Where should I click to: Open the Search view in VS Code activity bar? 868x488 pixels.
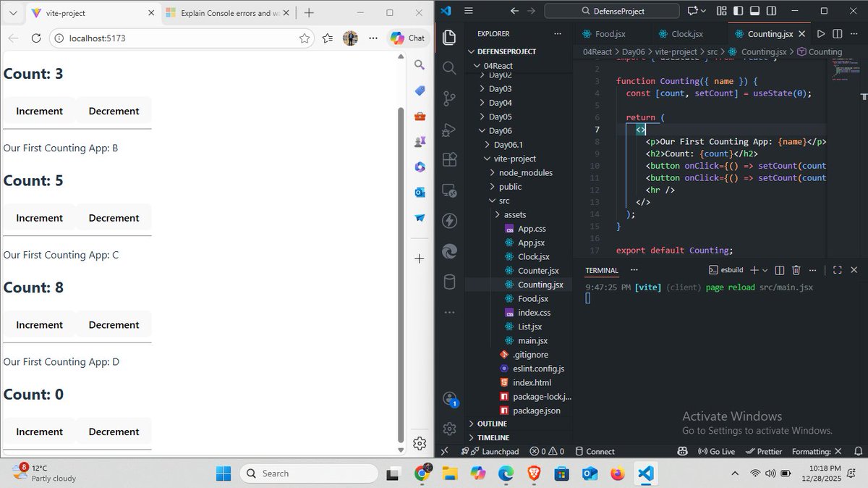click(449, 68)
